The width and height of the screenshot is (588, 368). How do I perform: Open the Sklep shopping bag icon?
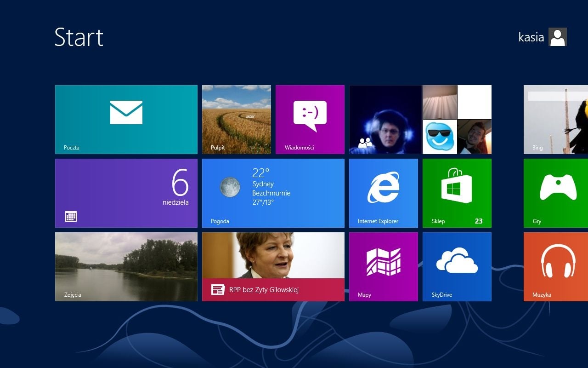point(457,185)
